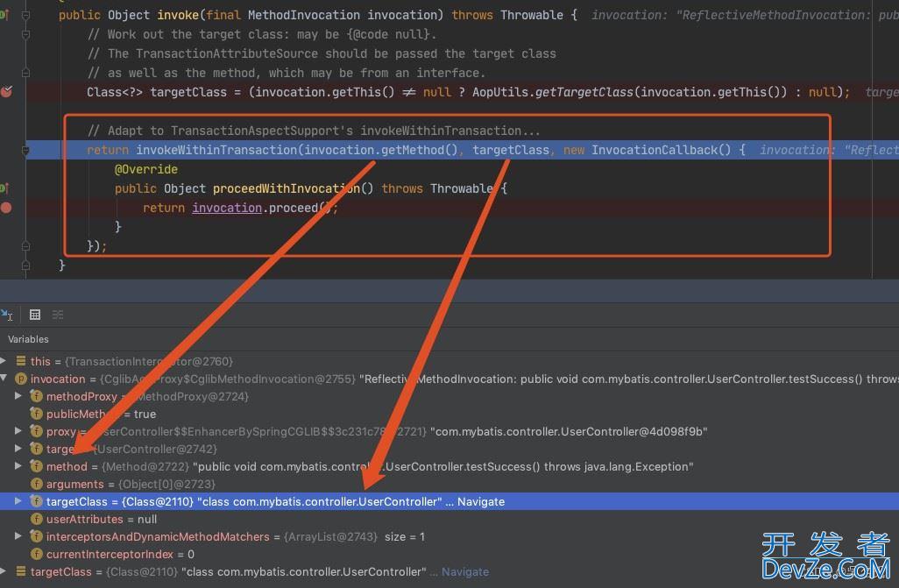Select the userAttributes = null variable row
The width and height of the screenshot is (899, 588).
101,519
